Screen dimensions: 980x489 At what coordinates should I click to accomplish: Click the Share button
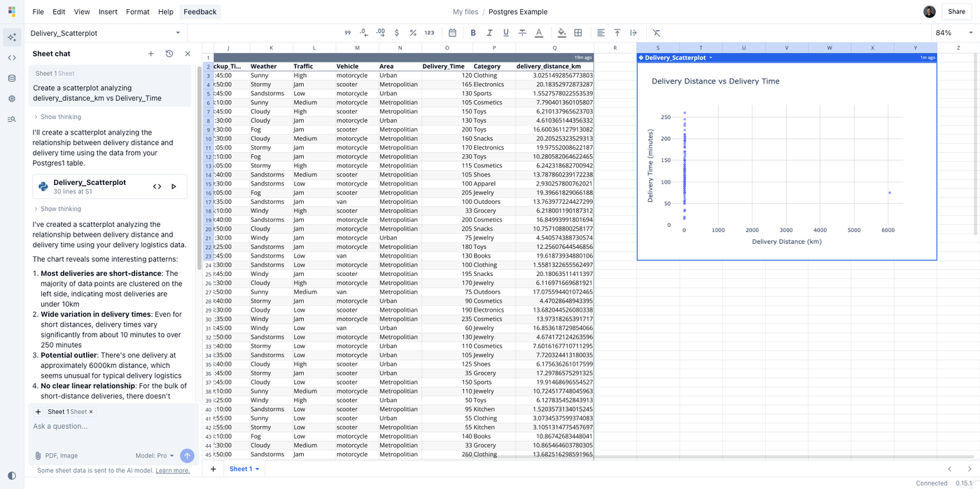point(958,11)
